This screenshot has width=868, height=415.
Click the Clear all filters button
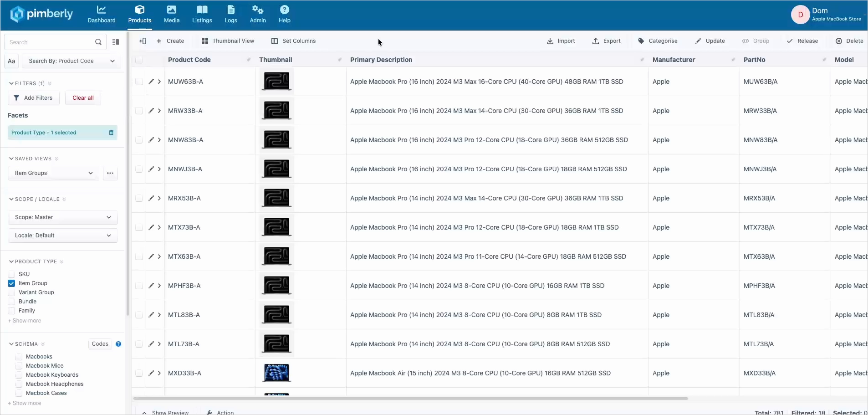coord(83,98)
